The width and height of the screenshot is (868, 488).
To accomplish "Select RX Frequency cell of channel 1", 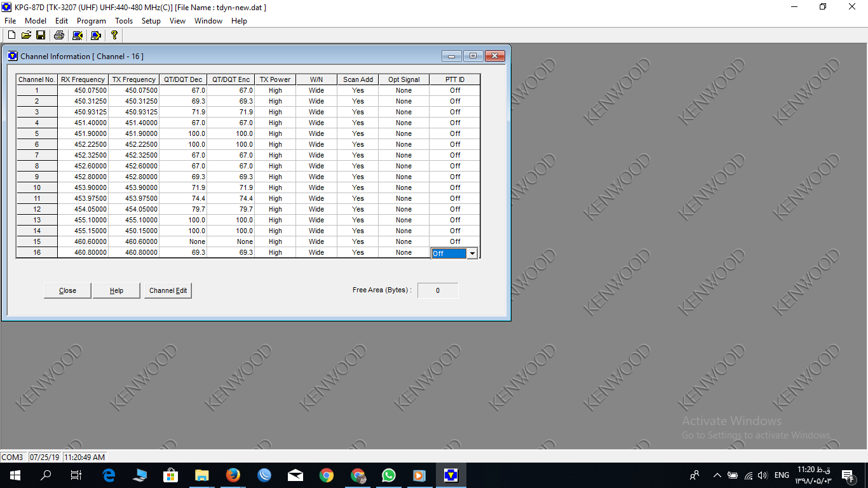I will (x=83, y=90).
